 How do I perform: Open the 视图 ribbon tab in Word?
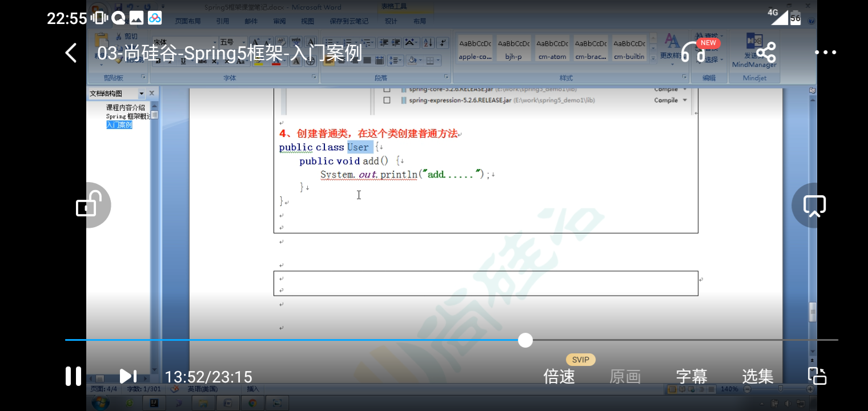pos(308,21)
